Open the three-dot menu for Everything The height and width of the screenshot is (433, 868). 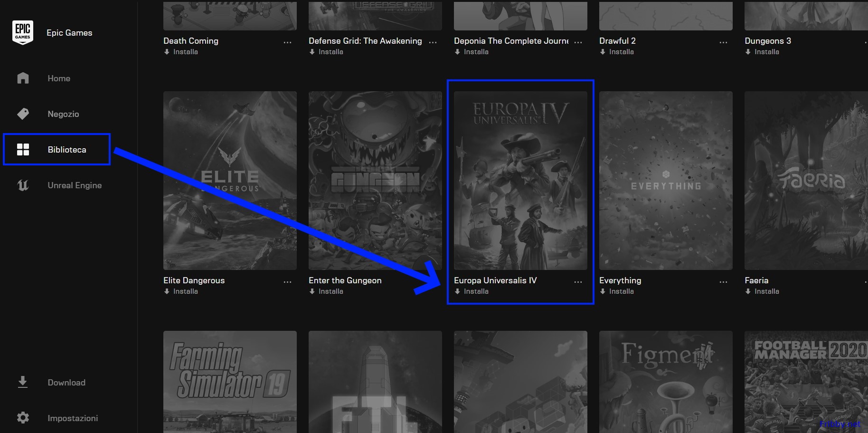point(723,282)
